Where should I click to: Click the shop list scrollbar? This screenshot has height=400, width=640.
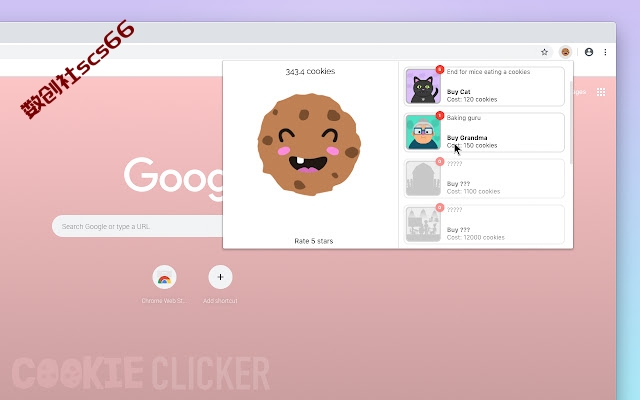pos(570,122)
